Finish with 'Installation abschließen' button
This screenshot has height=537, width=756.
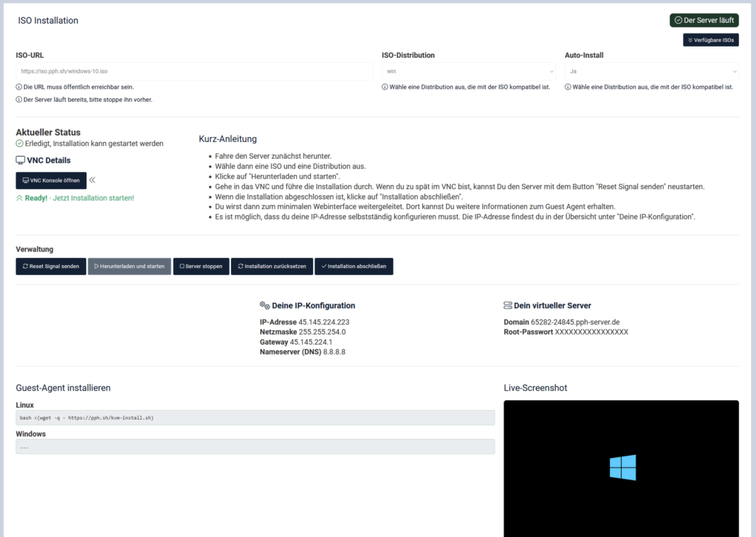[x=354, y=267]
